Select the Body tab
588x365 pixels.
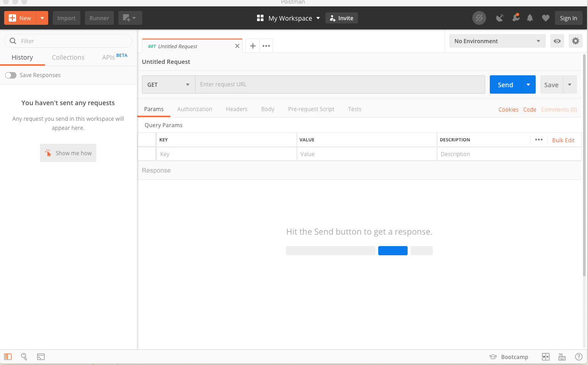268,109
